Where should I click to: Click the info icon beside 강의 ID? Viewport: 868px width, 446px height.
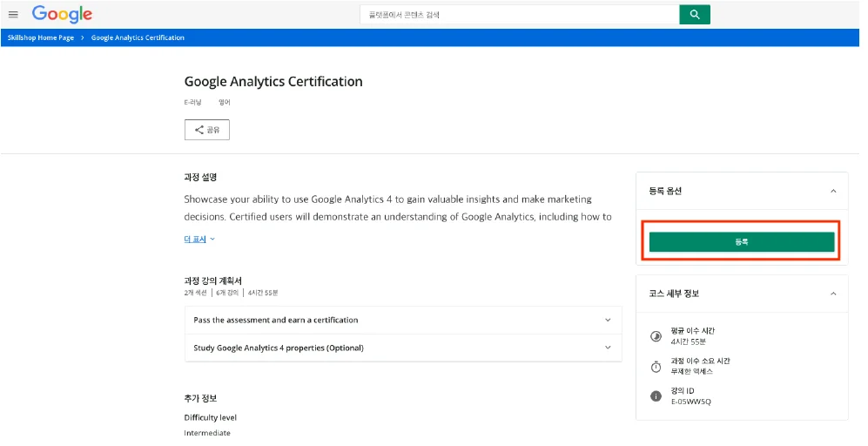(656, 396)
